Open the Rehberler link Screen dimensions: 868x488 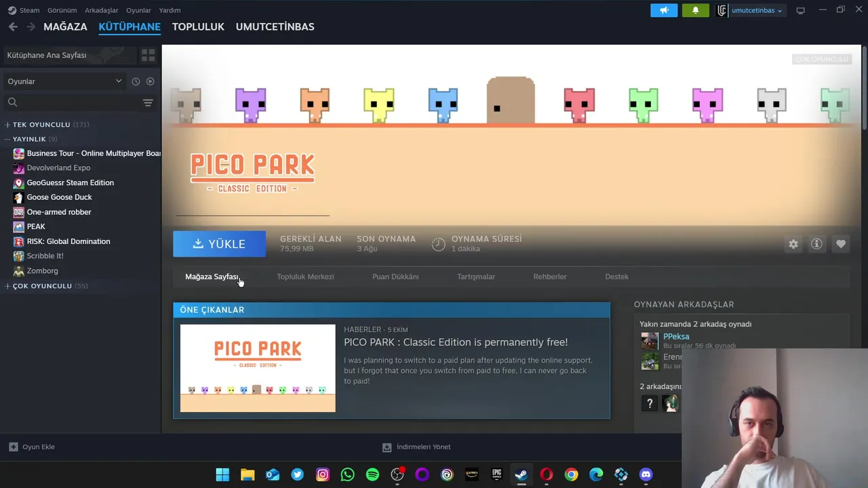(550, 277)
